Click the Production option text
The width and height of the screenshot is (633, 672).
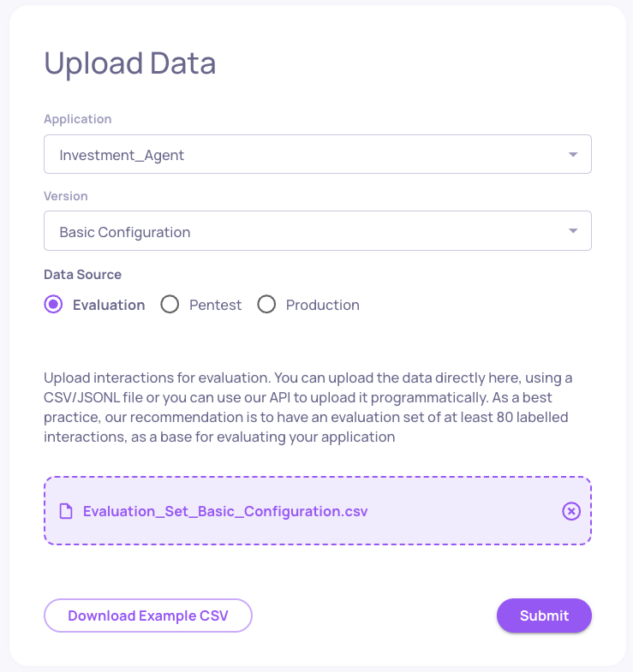pyautogui.click(x=323, y=305)
